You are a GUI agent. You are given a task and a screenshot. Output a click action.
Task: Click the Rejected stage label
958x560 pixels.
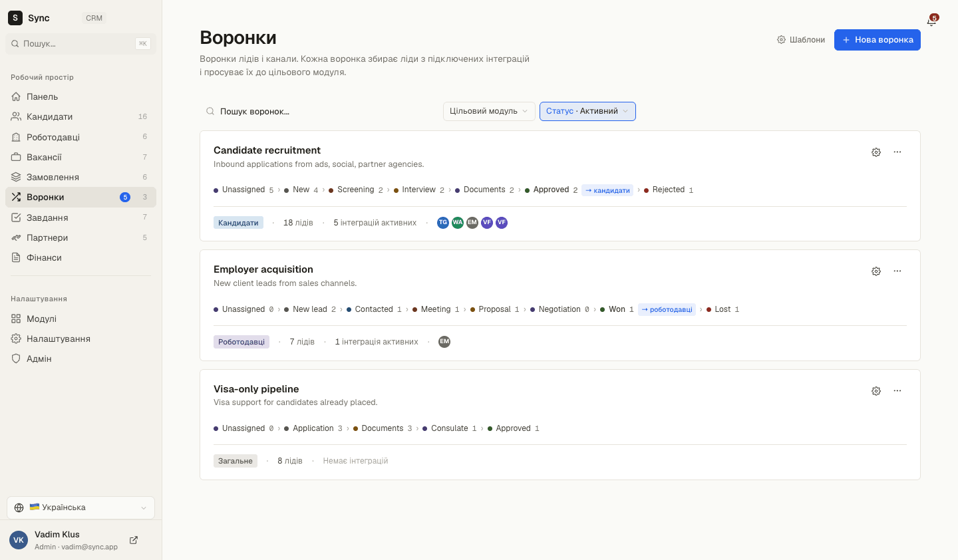[669, 190]
